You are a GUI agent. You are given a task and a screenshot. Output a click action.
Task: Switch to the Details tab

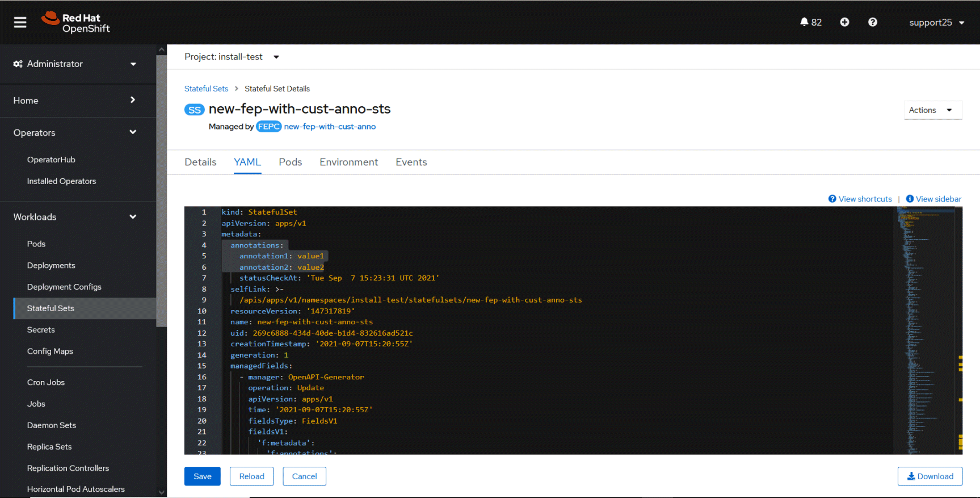[x=200, y=162]
